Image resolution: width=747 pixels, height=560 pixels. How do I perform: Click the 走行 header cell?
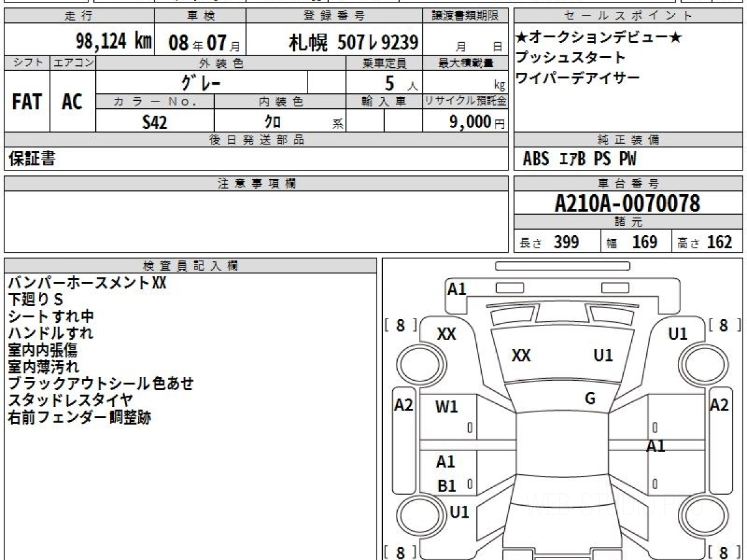pyautogui.click(x=78, y=16)
